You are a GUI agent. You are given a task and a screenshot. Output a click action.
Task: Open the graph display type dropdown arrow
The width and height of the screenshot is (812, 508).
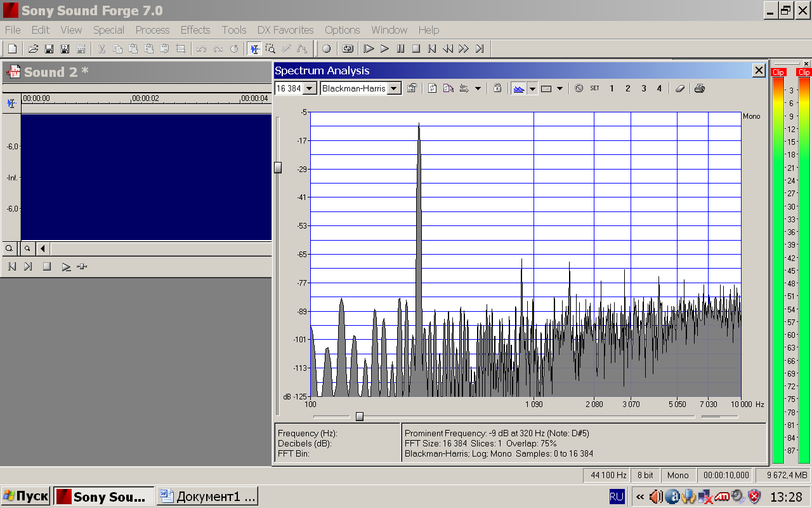(x=533, y=88)
